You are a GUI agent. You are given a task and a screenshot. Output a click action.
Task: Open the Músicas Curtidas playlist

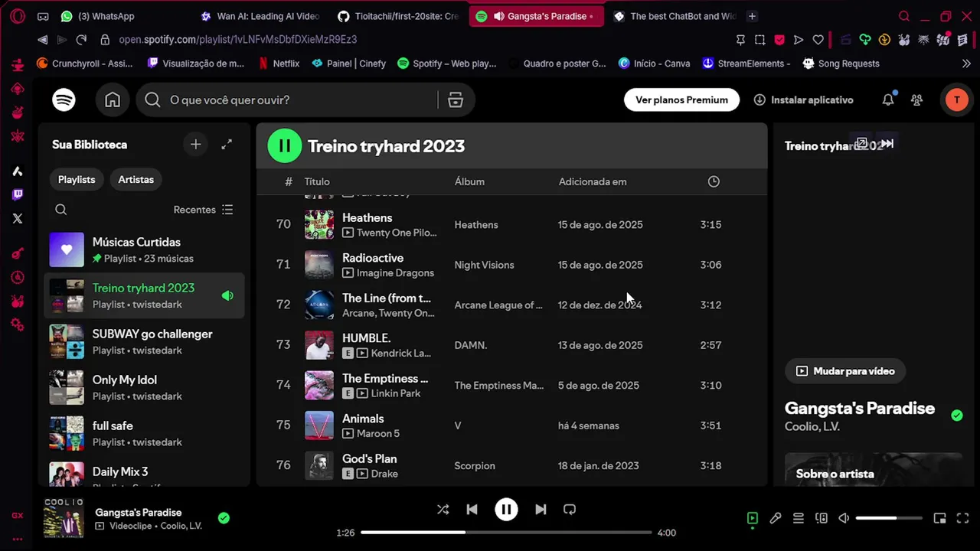coord(144,249)
